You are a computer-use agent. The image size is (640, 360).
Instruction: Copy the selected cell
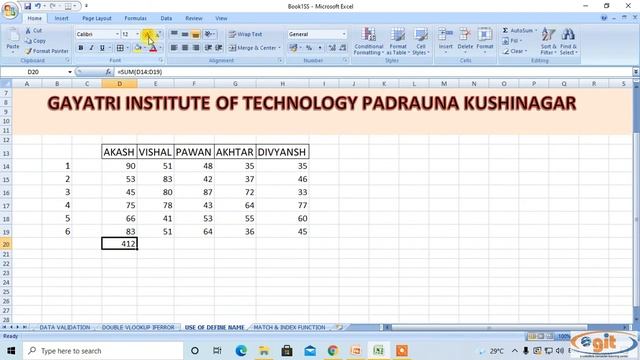(x=35, y=41)
